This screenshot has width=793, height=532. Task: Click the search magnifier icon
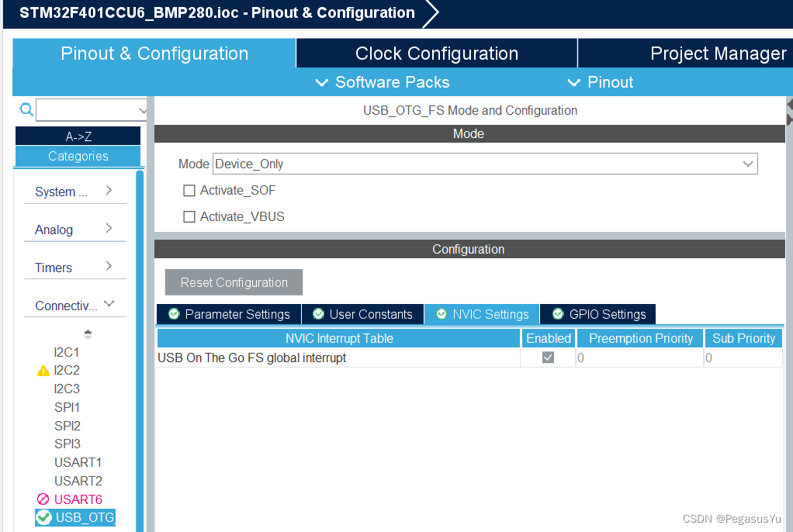(x=26, y=109)
